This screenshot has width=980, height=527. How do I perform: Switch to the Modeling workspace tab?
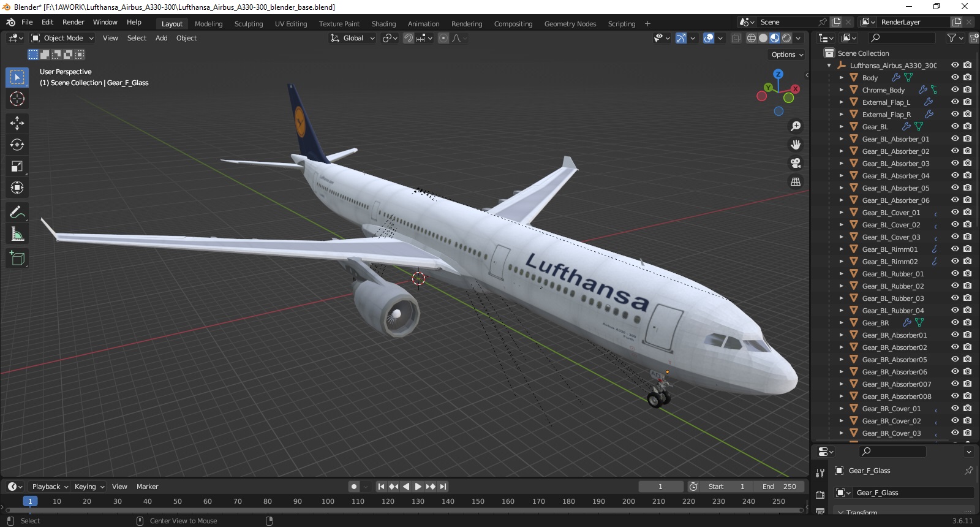209,24
